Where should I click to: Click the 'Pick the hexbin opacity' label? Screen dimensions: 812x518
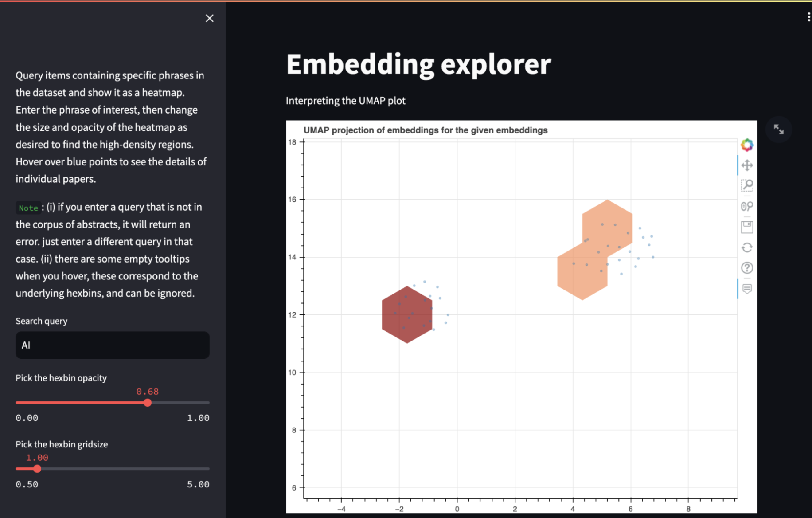(x=61, y=378)
